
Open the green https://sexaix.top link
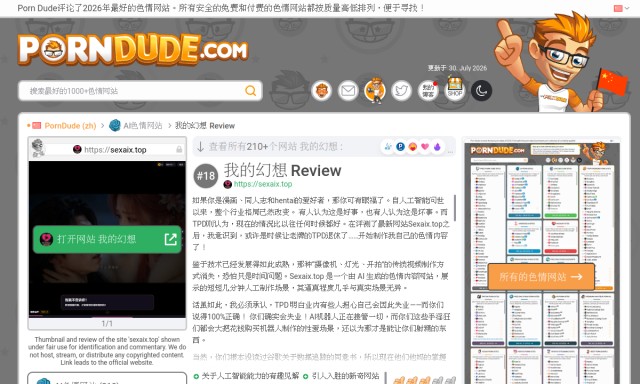(263, 184)
